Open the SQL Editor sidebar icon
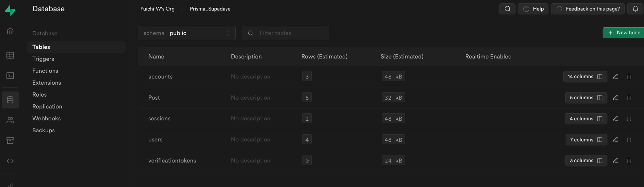The image size is (644, 187). pos(10,75)
